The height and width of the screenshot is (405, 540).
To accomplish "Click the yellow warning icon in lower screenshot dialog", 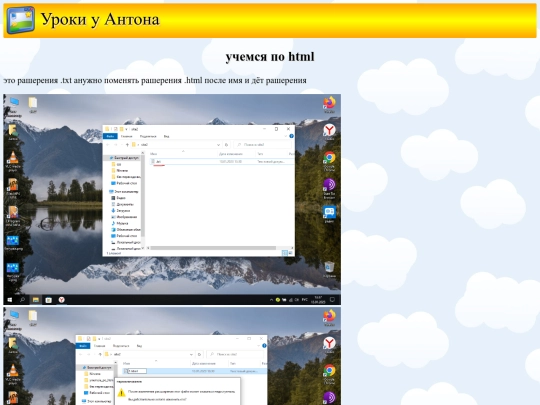I will tap(121, 392).
